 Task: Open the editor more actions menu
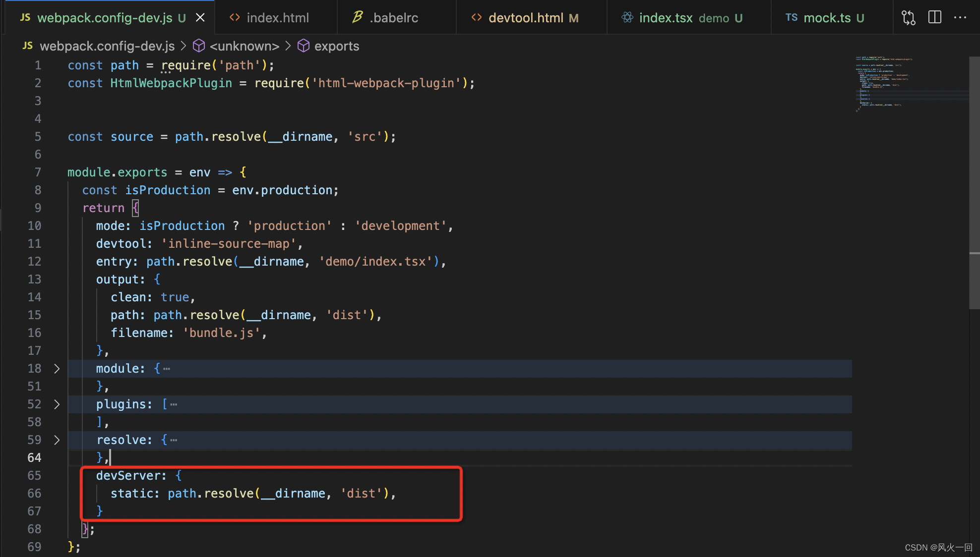pos(960,17)
